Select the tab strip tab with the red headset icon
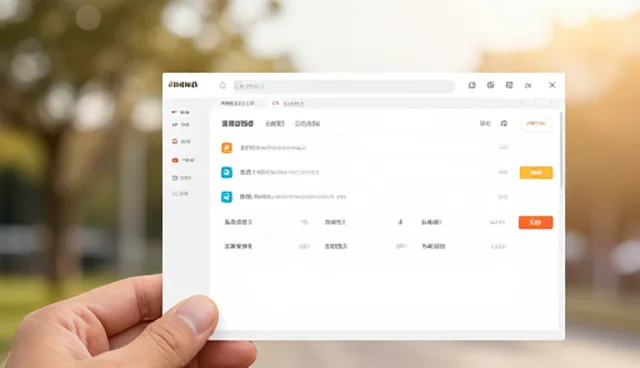This screenshot has height=368, width=640. coord(288,104)
